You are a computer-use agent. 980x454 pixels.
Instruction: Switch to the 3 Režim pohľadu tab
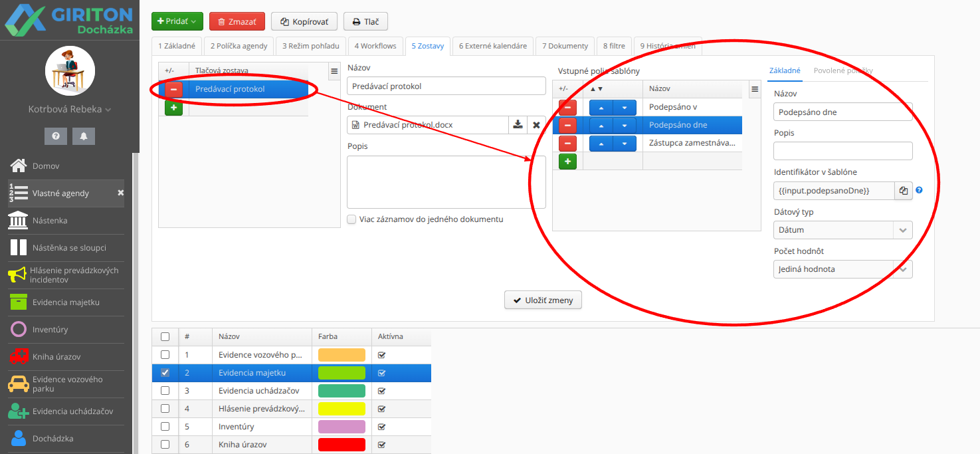point(311,46)
